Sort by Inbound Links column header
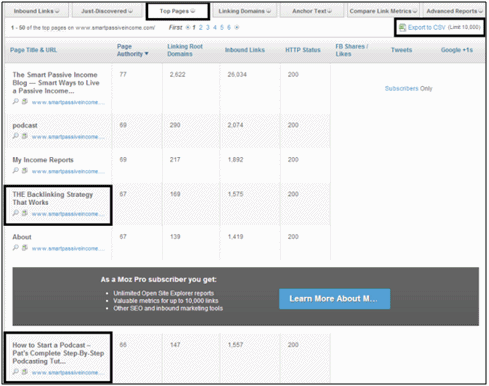This screenshot has height=386, width=489. point(245,50)
